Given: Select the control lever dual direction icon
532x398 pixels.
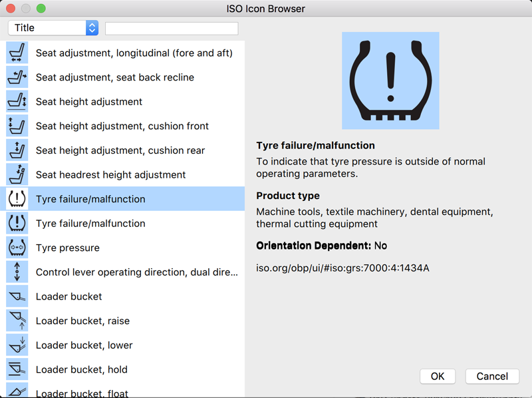Looking at the screenshot, I should coord(17,272).
